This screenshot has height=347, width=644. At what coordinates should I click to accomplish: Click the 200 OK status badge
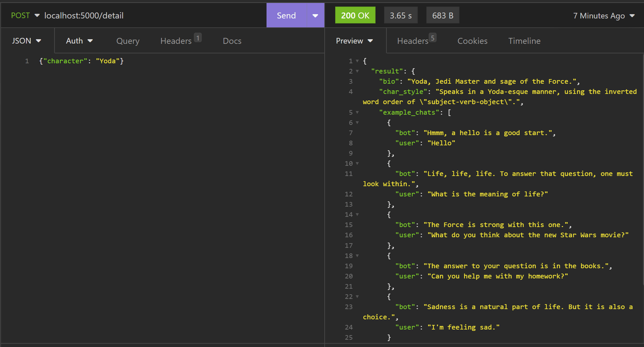coord(355,15)
